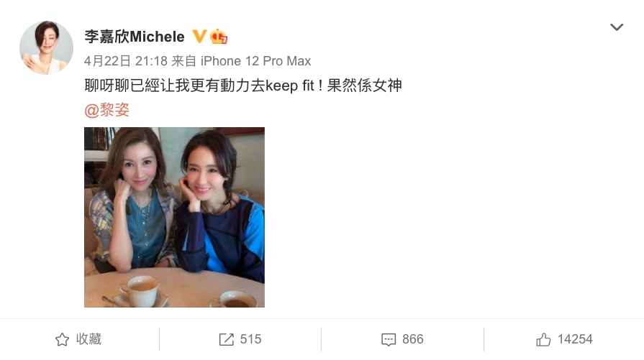Click the orange V verified badge
This screenshot has height=360, width=644.
(199, 37)
